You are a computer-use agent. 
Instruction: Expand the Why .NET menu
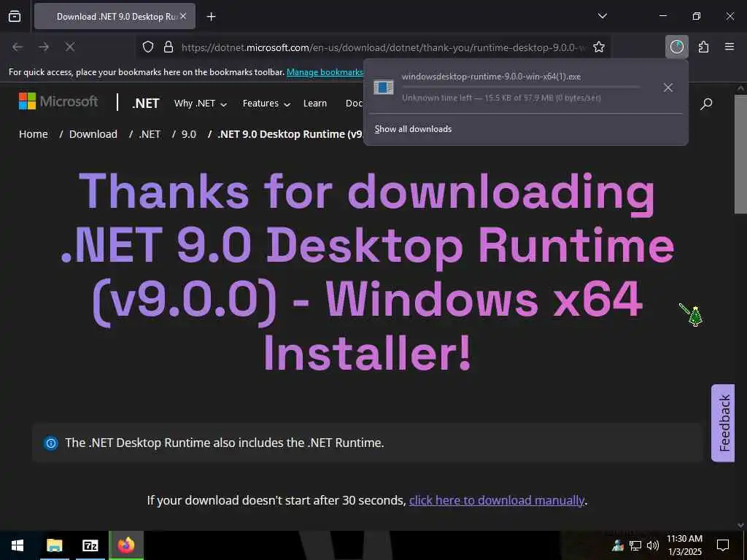point(200,104)
